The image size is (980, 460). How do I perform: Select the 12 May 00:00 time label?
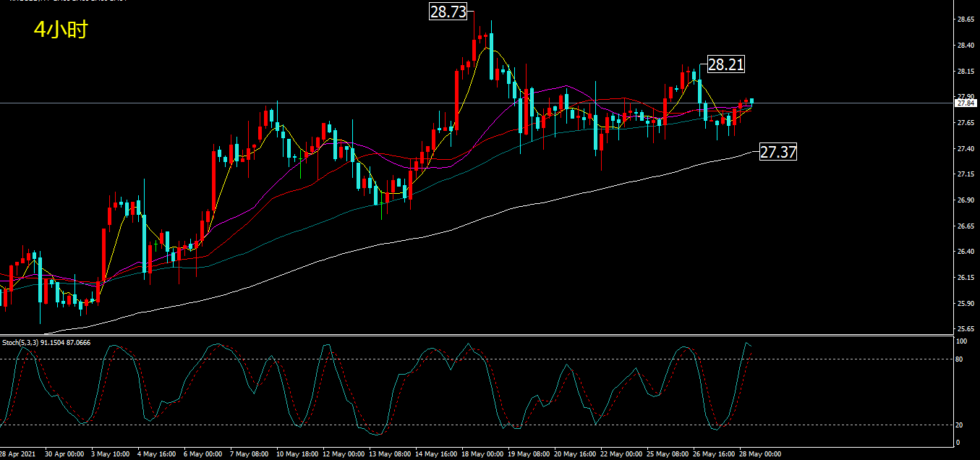click(344, 454)
